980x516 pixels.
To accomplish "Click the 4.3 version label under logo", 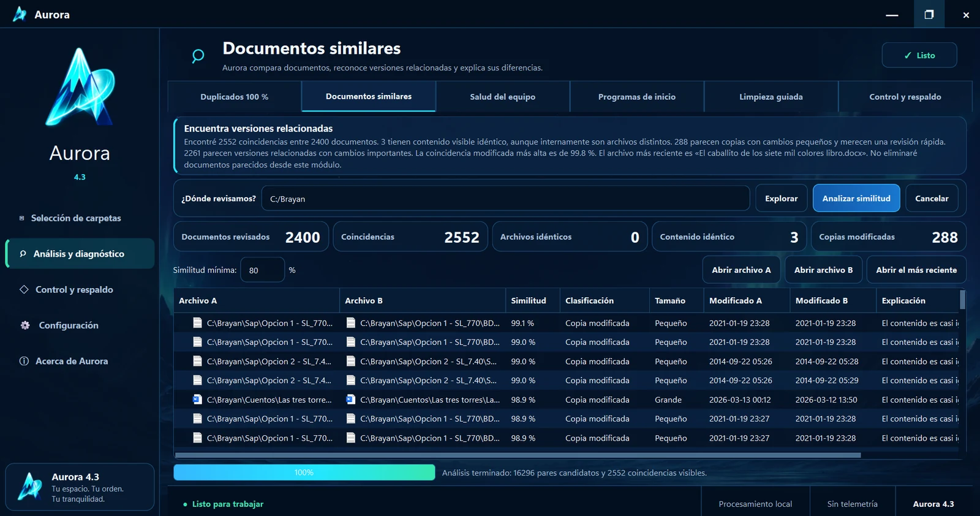I will click(x=80, y=177).
